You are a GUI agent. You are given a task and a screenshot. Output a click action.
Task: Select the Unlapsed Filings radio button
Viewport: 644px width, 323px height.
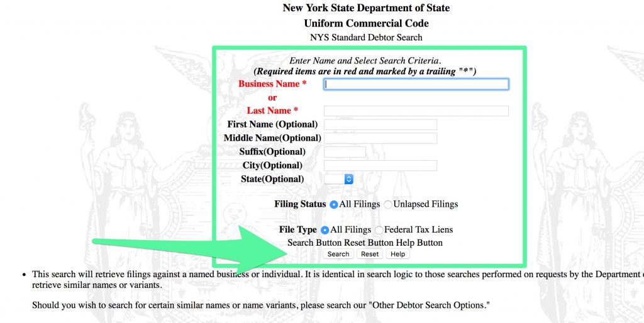coord(388,204)
